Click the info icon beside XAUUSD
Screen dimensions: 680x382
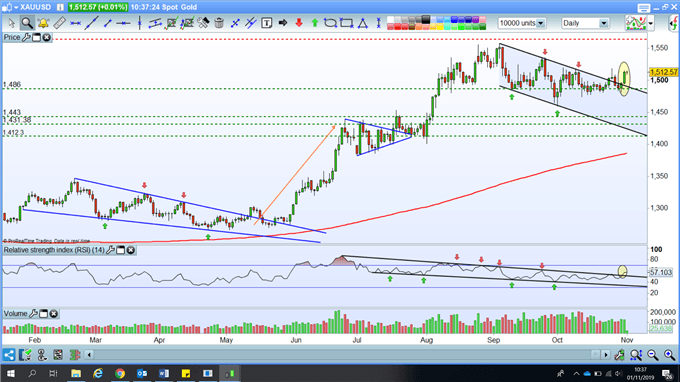click(60, 7)
